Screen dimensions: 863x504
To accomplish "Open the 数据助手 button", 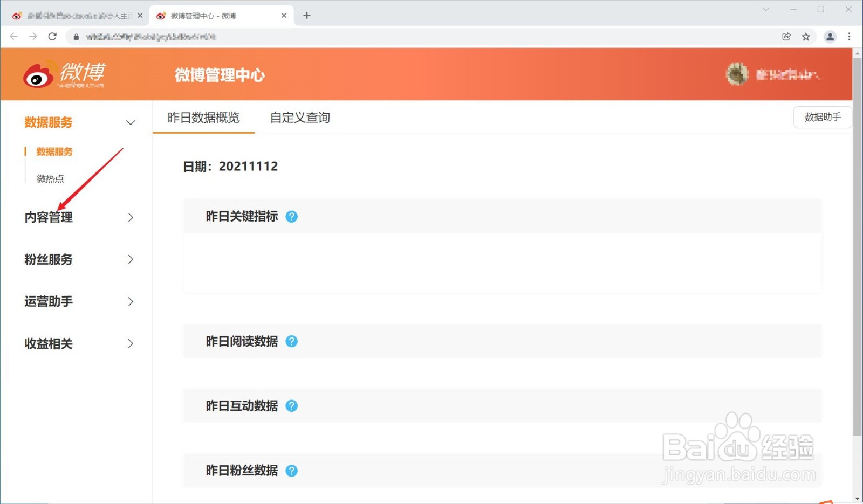I will (x=823, y=117).
